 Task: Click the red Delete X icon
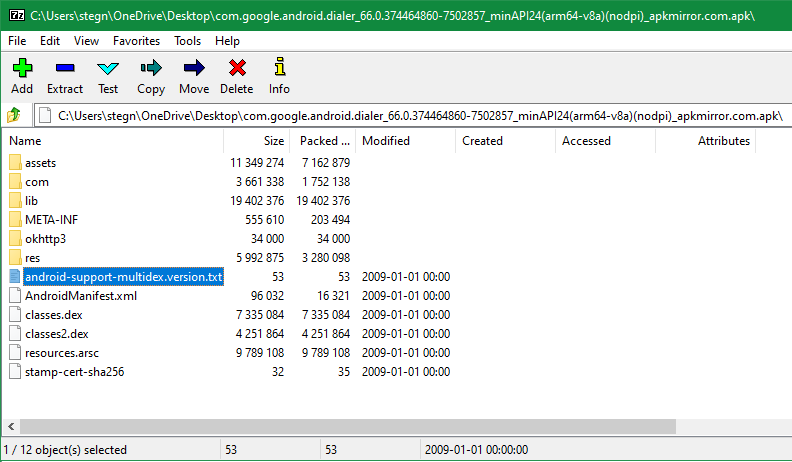click(237, 67)
